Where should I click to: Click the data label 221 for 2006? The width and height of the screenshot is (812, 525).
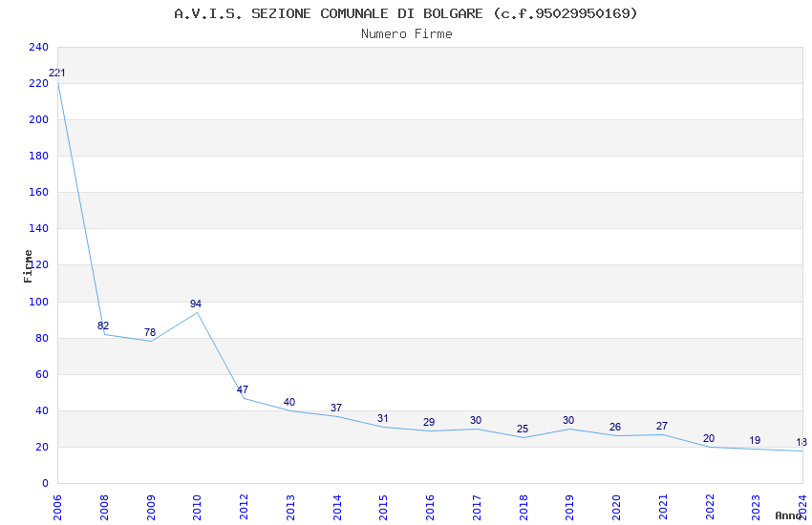pyautogui.click(x=57, y=73)
